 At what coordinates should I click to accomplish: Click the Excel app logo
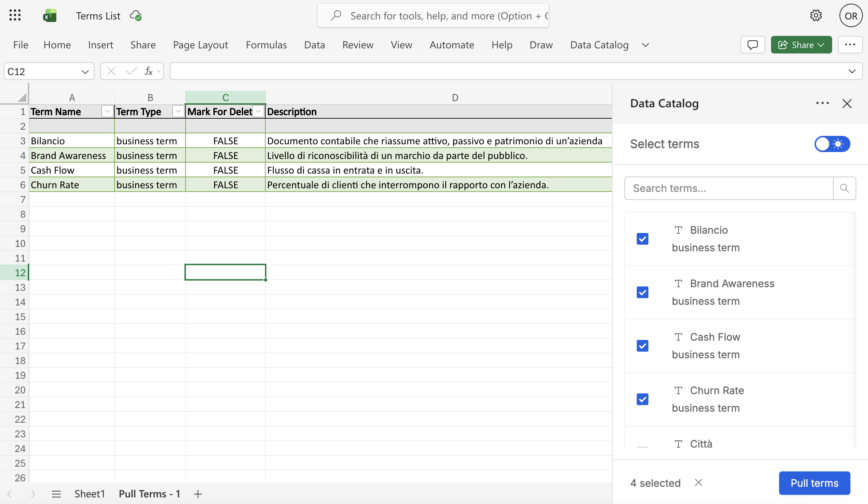[x=50, y=16]
